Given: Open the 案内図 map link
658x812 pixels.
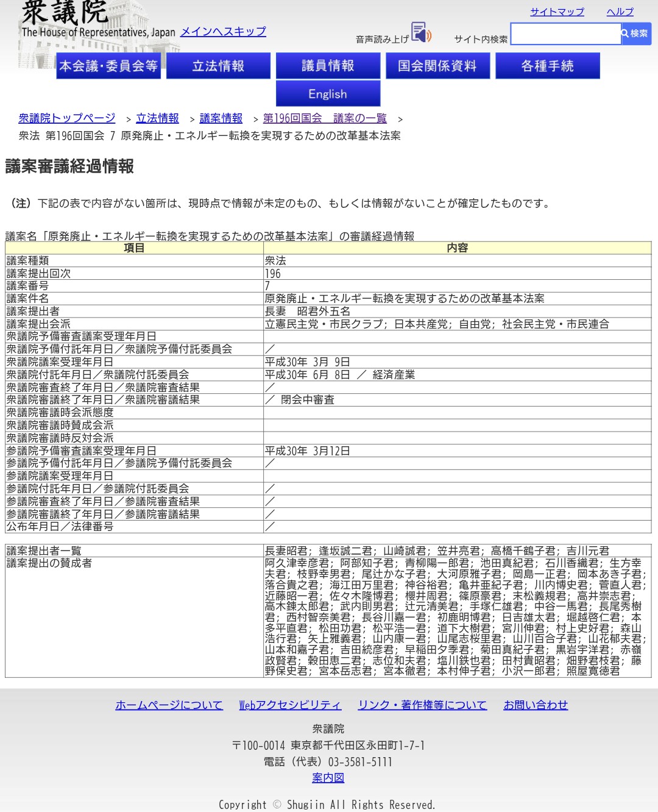Looking at the screenshot, I should pyautogui.click(x=328, y=778).
